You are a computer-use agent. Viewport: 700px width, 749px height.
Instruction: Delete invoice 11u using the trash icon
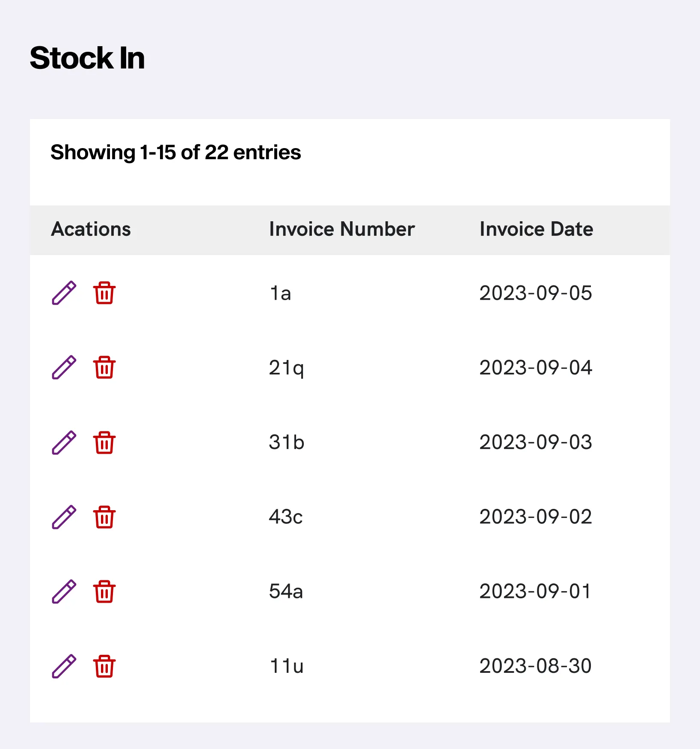(104, 666)
